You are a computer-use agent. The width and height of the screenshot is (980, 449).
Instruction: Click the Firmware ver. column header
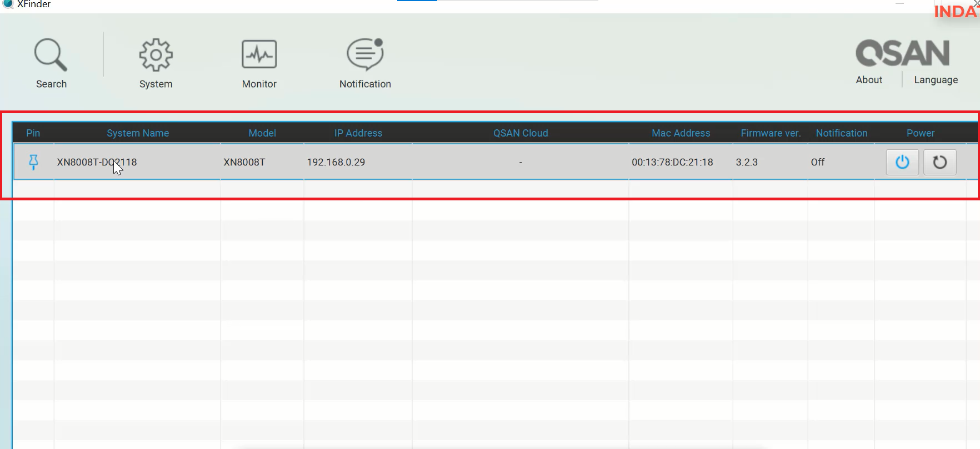point(771,133)
